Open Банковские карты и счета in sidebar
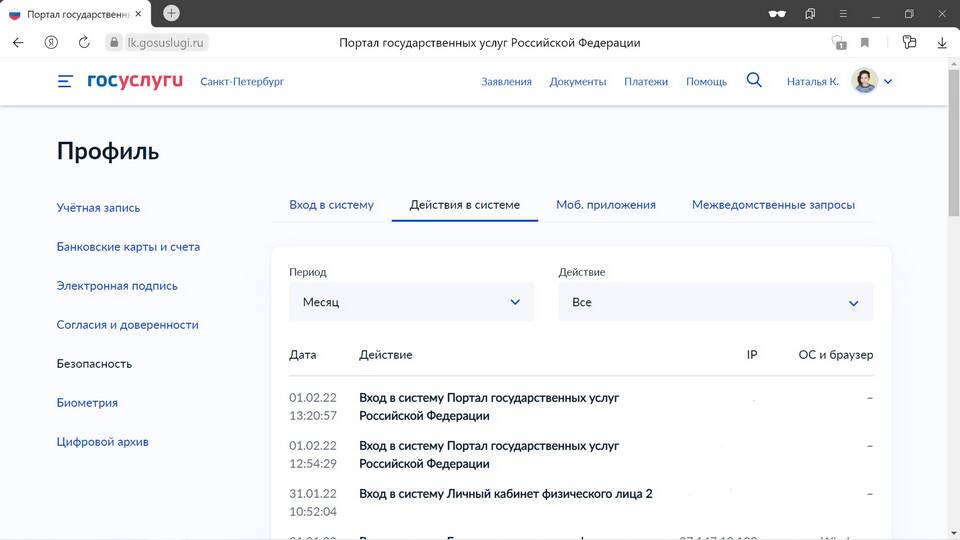Viewport: 960px width, 540px height. (x=128, y=247)
